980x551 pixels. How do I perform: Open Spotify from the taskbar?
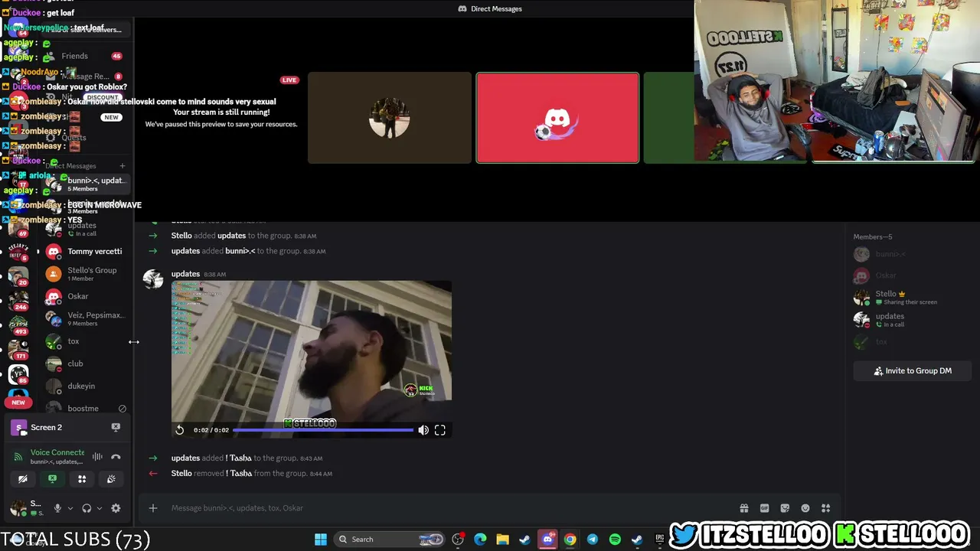615,540
